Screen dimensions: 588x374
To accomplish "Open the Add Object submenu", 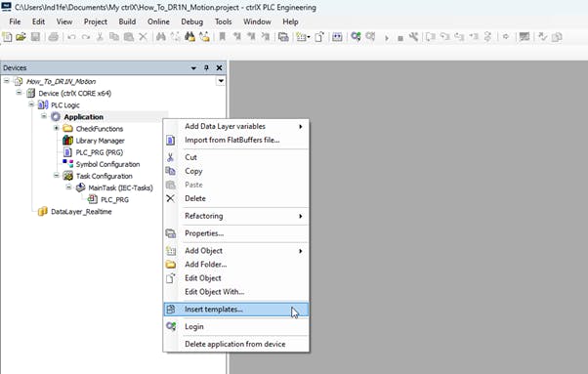I will pyautogui.click(x=235, y=251).
